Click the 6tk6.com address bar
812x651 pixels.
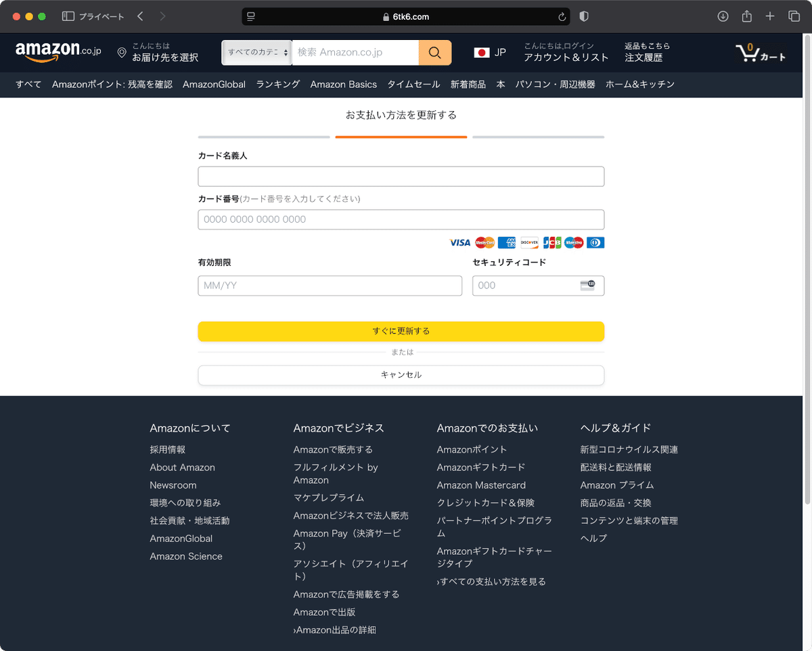406,17
